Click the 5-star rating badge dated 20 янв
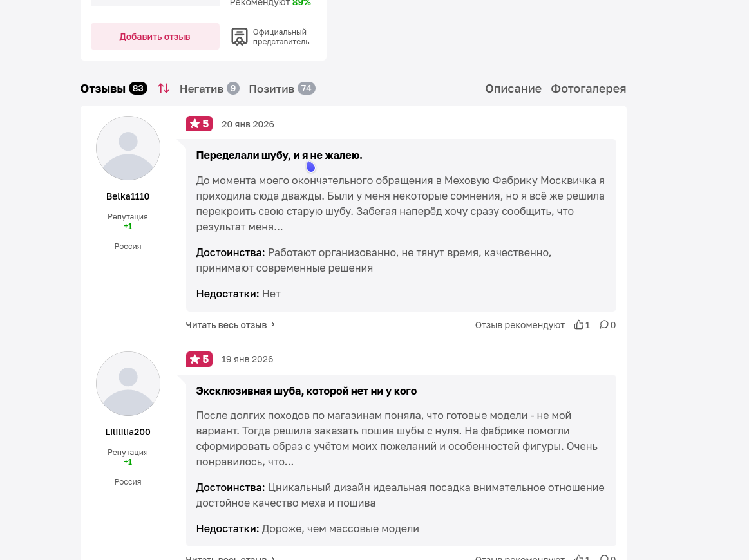This screenshot has width=749, height=560. (x=198, y=124)
